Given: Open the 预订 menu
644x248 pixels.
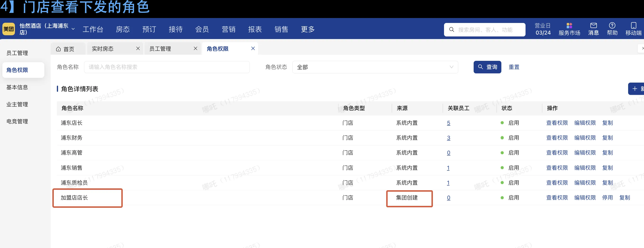Looking at the screenshot, I should pyautogui.click(x=149, y=29).
